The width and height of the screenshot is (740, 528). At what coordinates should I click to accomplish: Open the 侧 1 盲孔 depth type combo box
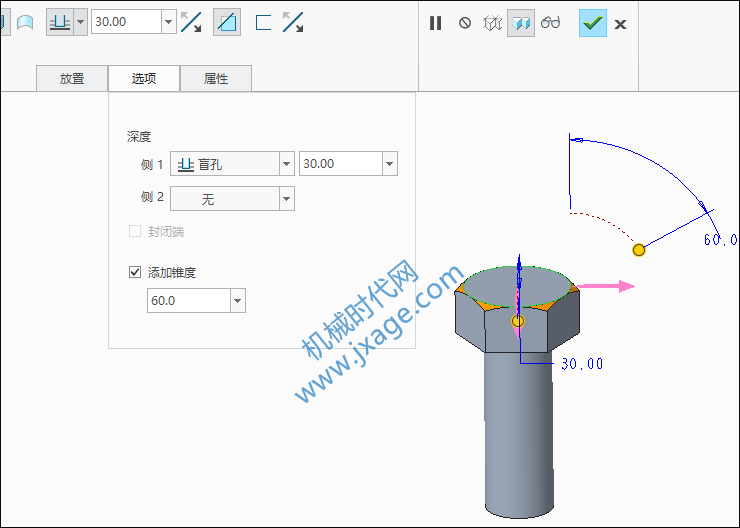(x=232, y=164)
